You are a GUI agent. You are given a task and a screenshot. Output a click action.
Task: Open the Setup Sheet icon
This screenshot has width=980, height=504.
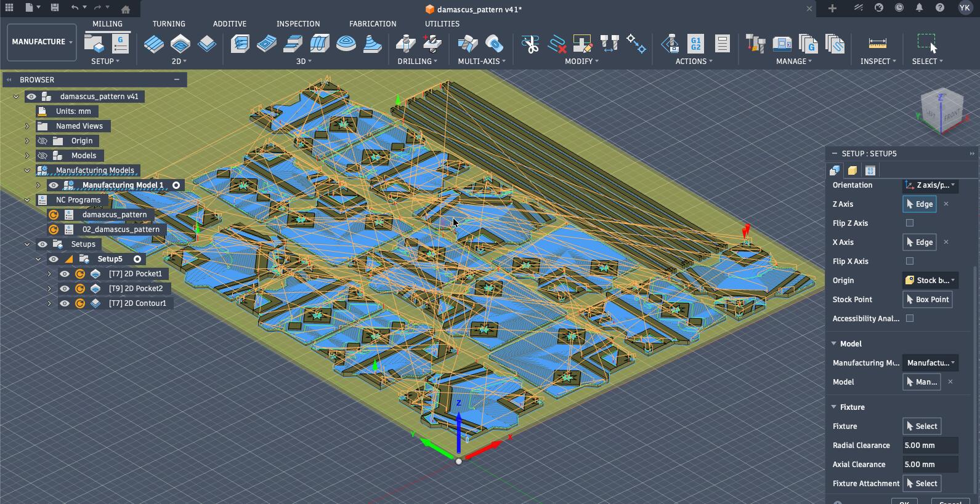pos(722,44)
